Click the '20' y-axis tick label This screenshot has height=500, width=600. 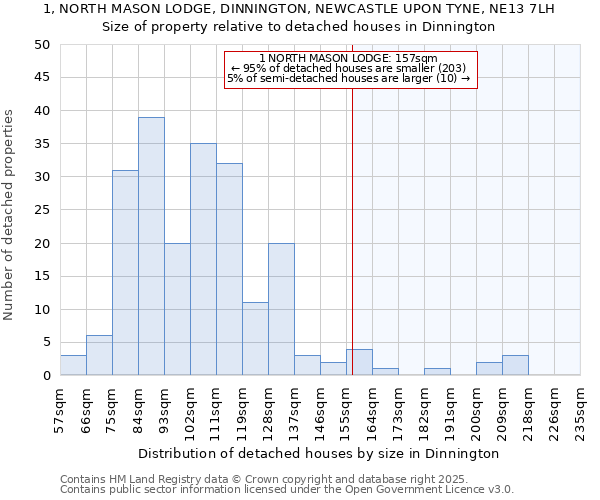tap(42, 243)
